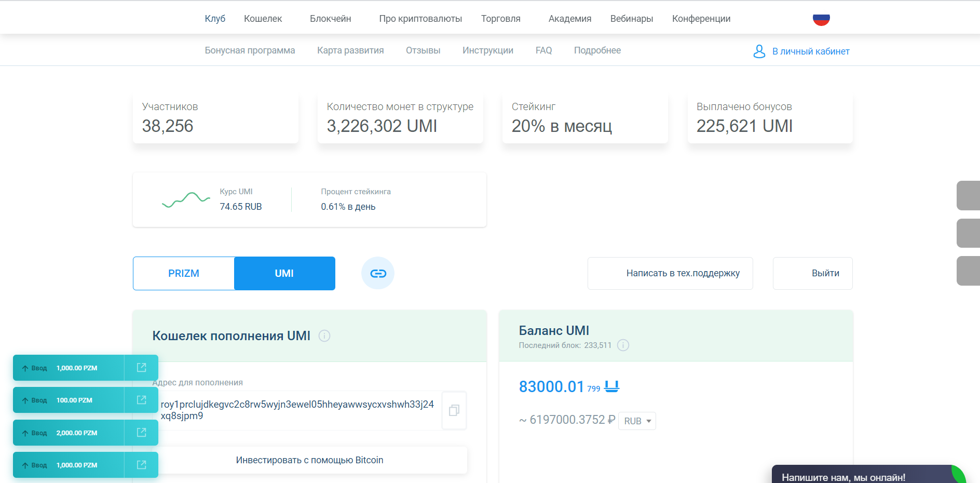Screen dimensions: 980x483
Task: Open the FAQ link
Action: 543,50
